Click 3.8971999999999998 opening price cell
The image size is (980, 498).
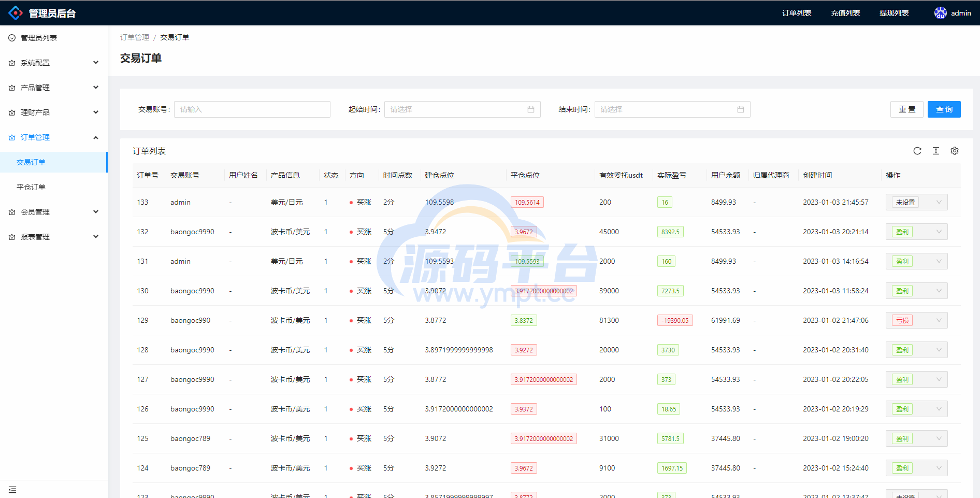[459, 350]
